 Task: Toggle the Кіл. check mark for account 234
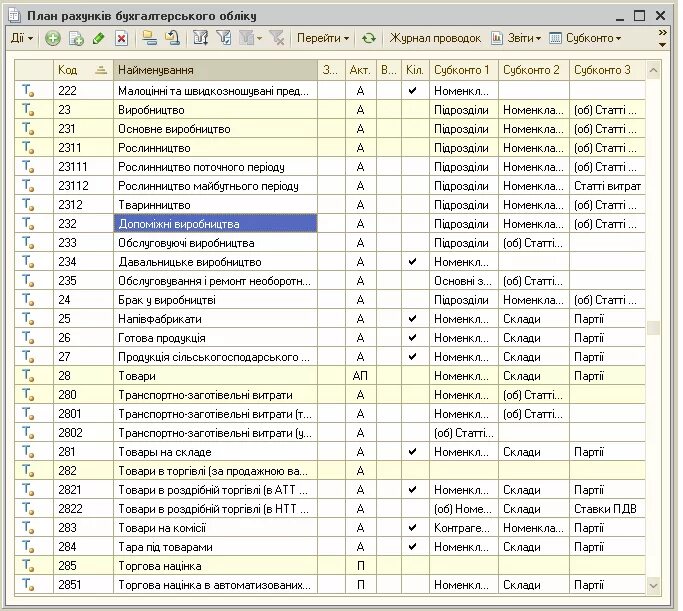(412, 262)
